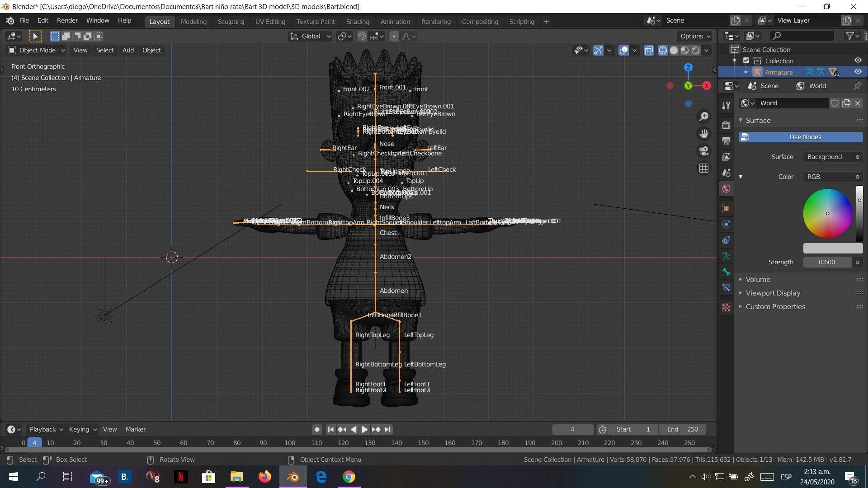This screenshot has height=488, width=868.
Task: Open Render properties tab
Action: click(x=726, y=125)
